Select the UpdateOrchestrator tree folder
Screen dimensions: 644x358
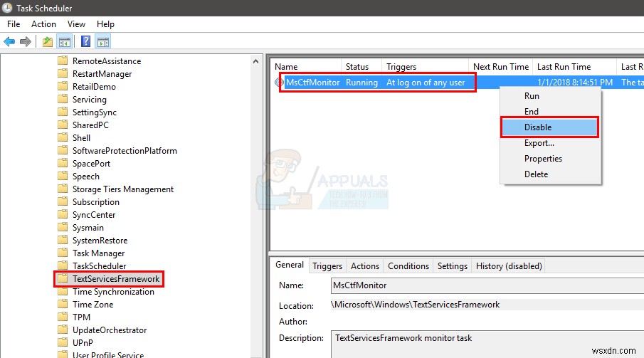pos(110,330)
